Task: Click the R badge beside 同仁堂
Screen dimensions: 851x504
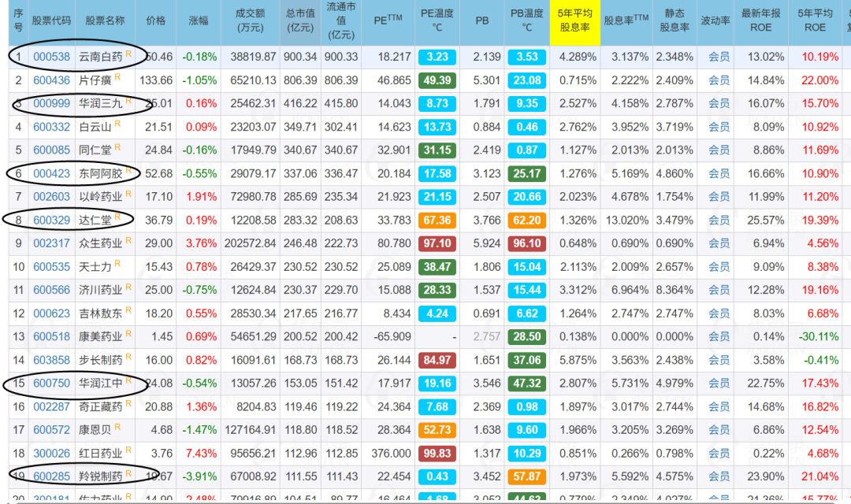Action: click(x=117, y=146)
